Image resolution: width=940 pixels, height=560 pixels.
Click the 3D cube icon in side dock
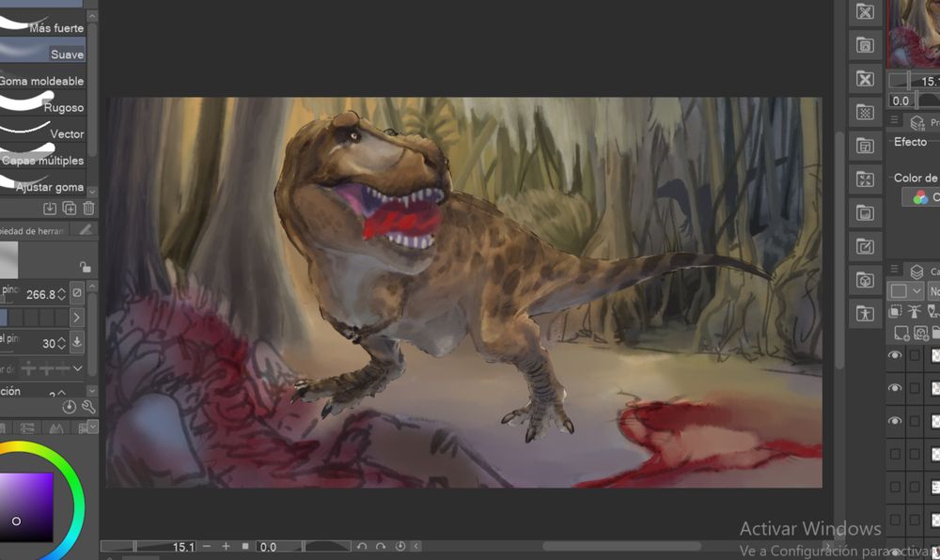coord(865,279)
